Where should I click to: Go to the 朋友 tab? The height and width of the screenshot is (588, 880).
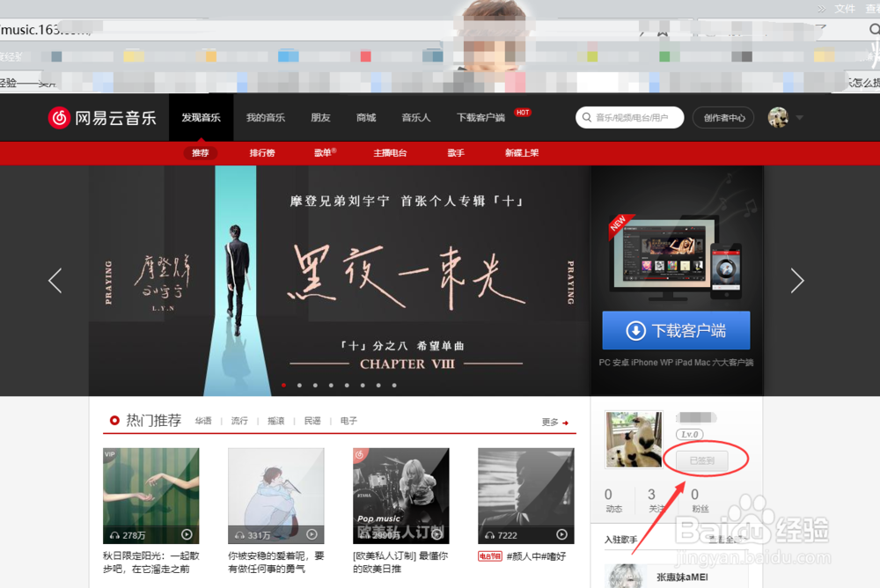320,117
